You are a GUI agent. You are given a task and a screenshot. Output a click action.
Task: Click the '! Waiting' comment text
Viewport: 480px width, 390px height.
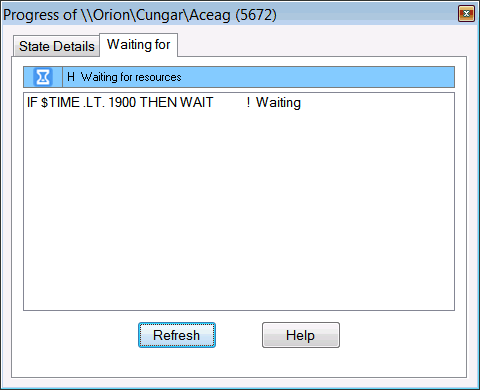[274, 103]
